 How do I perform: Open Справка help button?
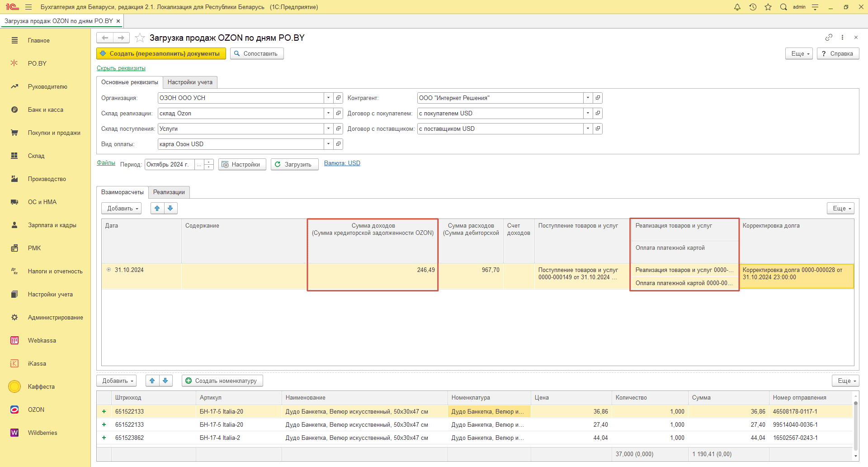pos(838,53)
